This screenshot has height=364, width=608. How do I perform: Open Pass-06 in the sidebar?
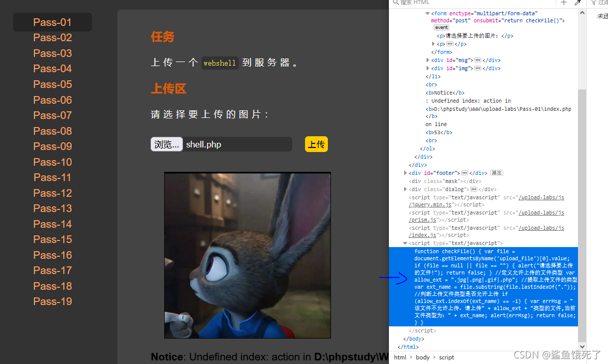click(x=52, y=100)
